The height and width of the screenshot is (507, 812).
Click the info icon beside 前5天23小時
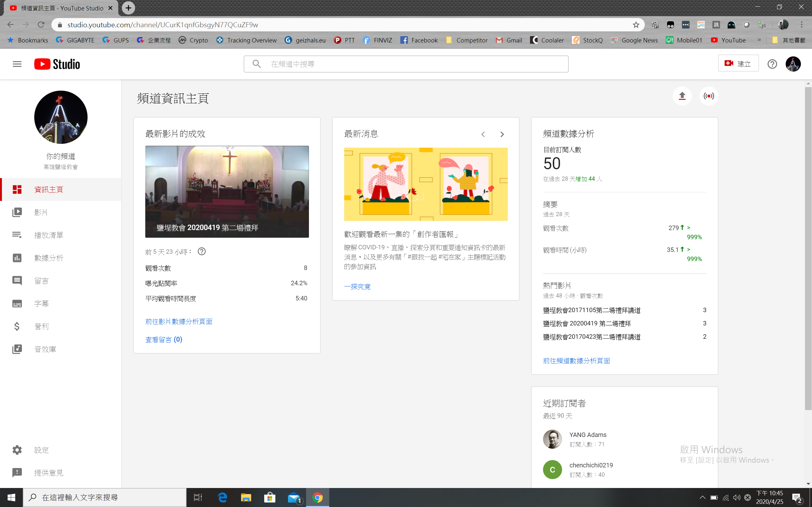tap(202, 252)
